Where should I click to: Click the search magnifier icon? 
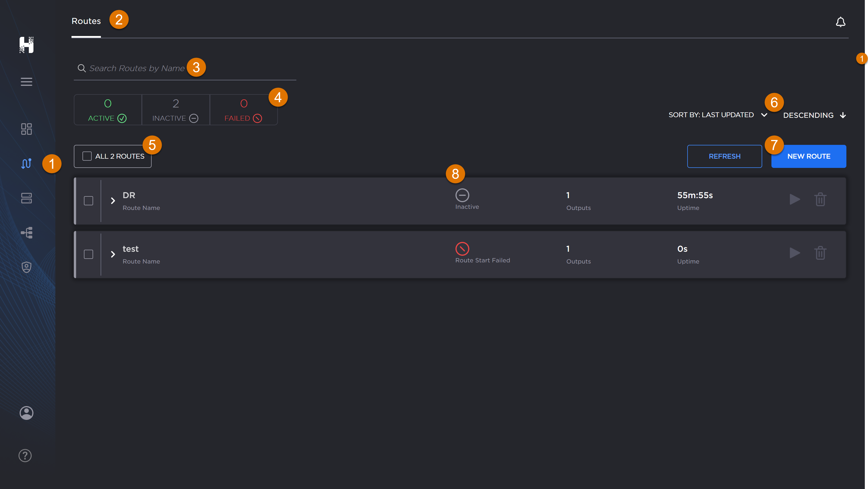(82, 68)
